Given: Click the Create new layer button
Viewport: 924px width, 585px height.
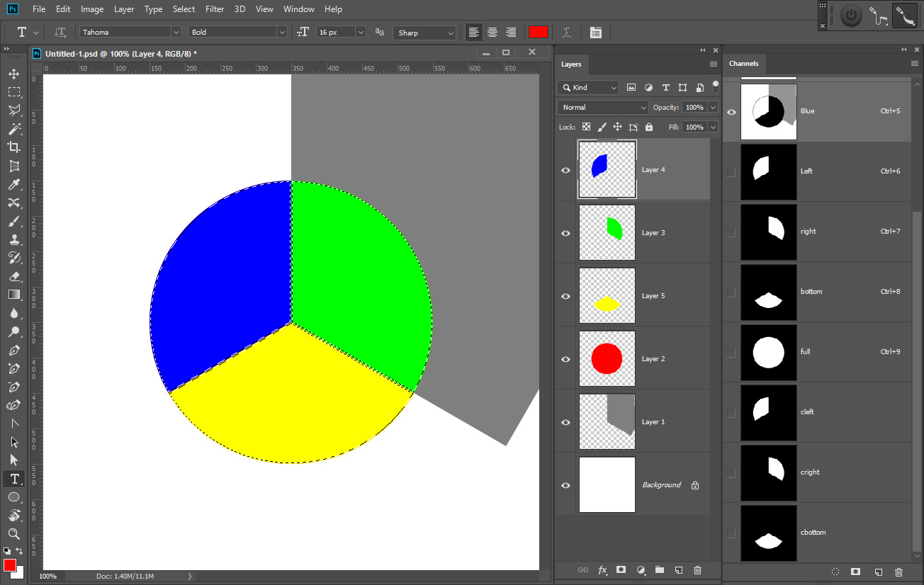Looking at the screenshot, I should click(678, 569).
